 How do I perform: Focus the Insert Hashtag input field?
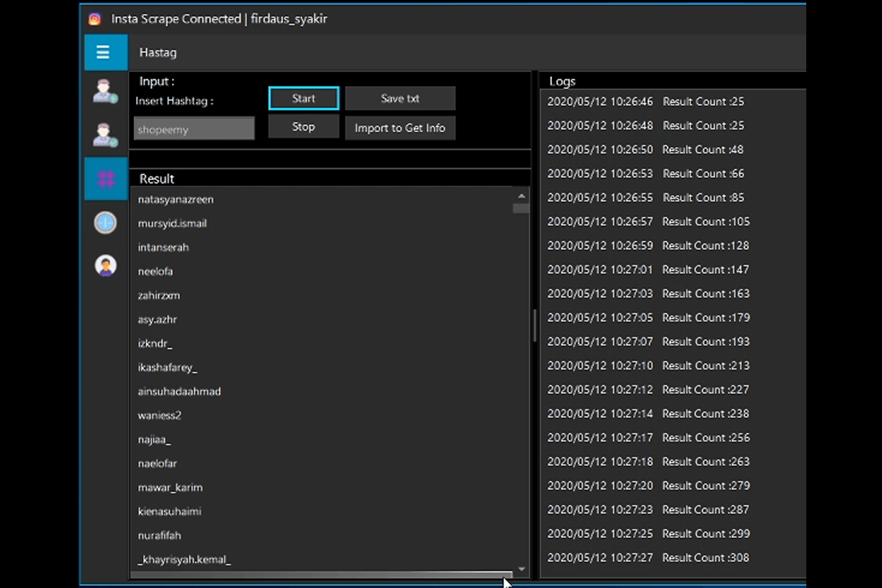tap(194, 129)
